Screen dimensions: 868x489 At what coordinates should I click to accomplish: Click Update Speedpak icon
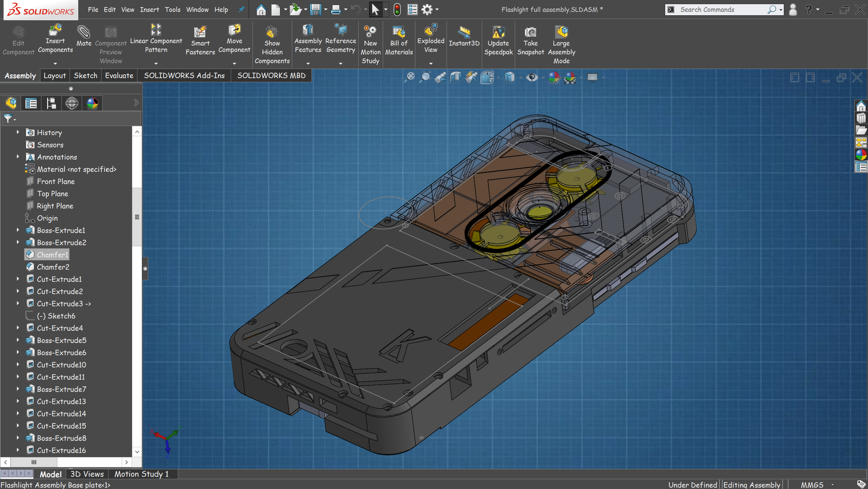coord(498,32)
